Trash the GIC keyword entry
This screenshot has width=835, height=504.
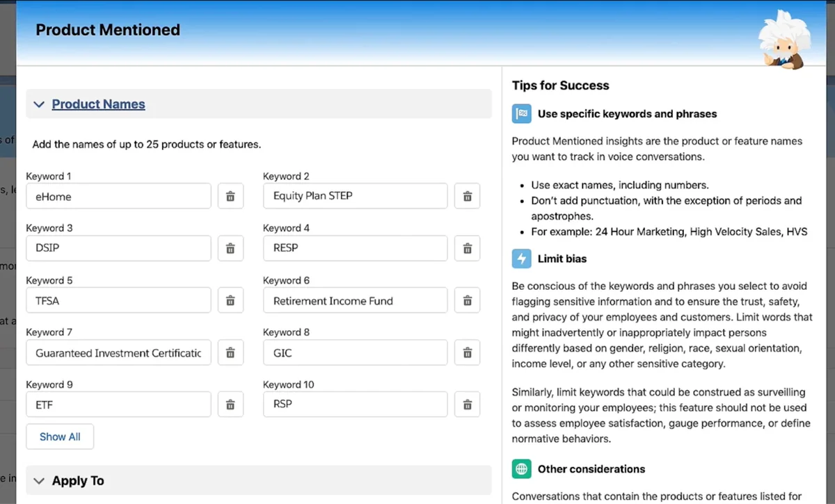468,352
